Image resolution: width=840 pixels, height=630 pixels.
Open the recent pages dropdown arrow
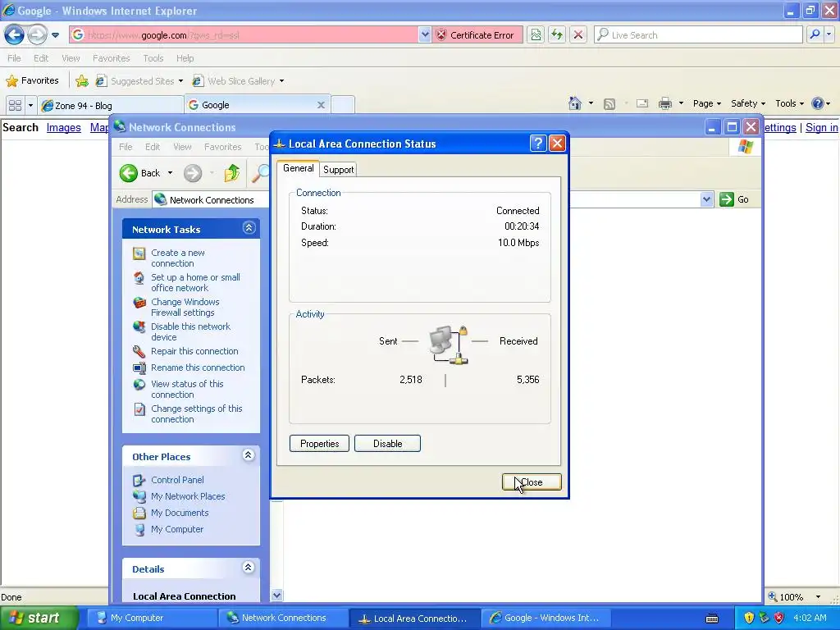click(x=55, y=35)
